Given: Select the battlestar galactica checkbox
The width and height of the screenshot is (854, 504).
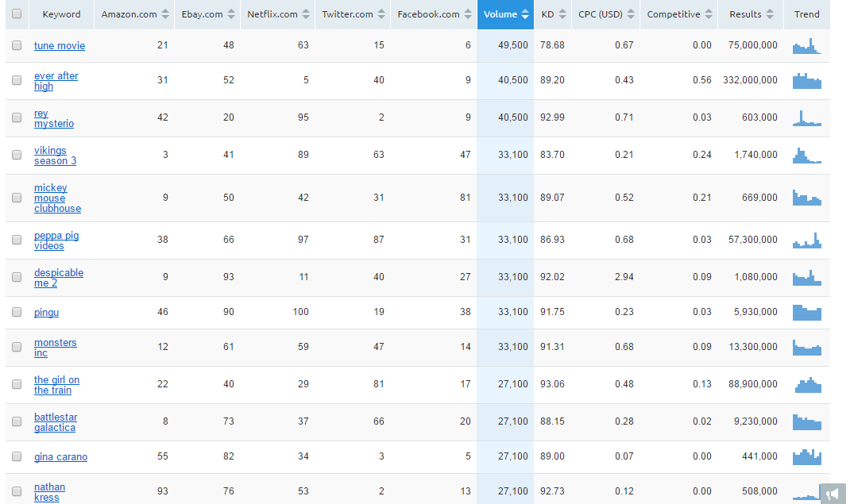Looking at the screenshot, I should point(17,421).
